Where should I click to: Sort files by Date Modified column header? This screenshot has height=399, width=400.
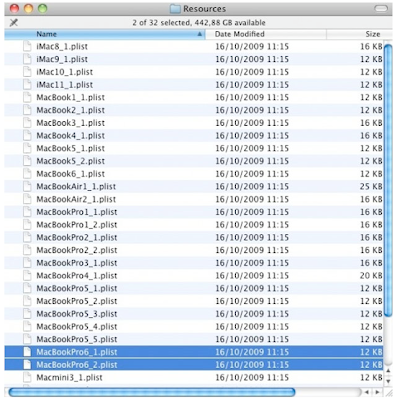(x=266, y=34)
